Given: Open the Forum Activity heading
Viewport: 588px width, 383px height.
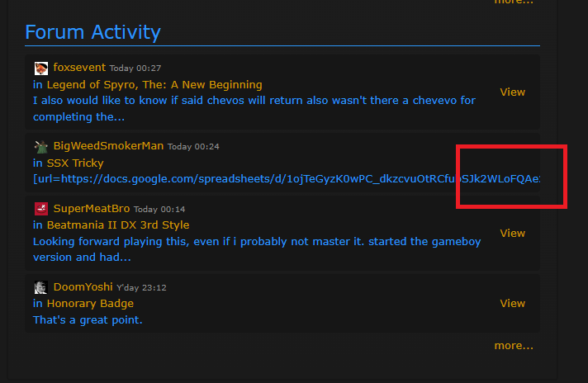Looking at the screenshot, I should coord(92,32).
